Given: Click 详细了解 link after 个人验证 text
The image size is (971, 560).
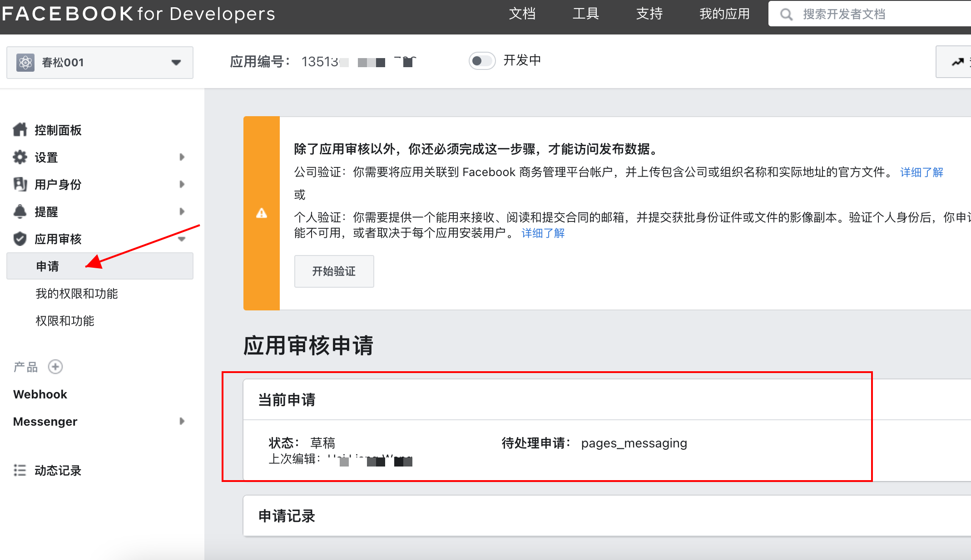Looking at the screenshot, I should tap(543, 233).
